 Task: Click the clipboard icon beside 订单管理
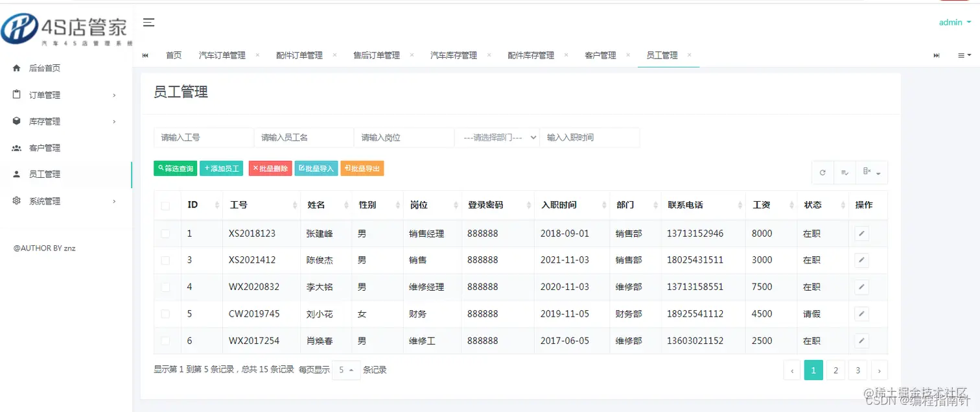point(17,95)
